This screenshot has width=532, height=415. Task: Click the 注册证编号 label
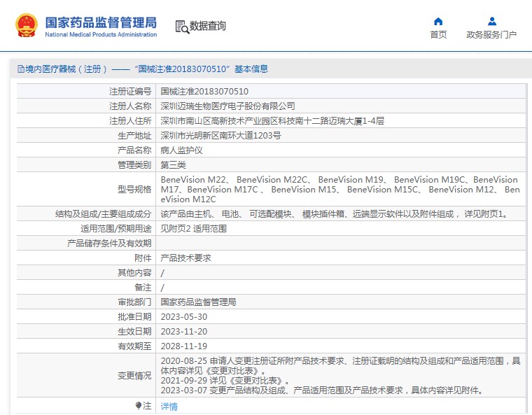coord(130,91)
